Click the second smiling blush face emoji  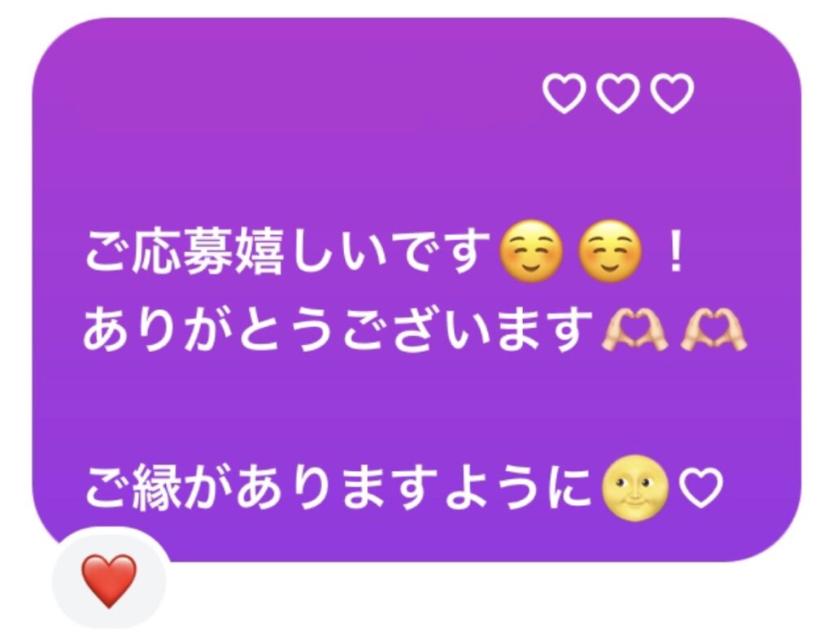tap(610, 250)
